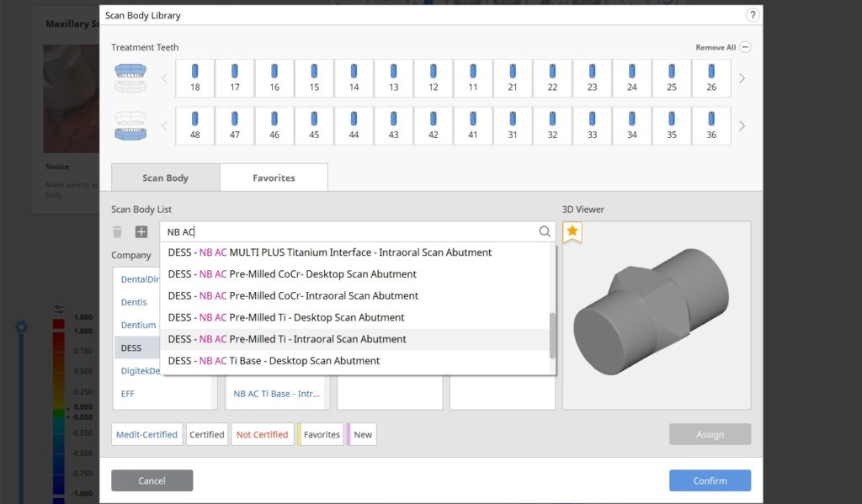
Task: Select tooth 11 scan body
Action: pos(473,78)
